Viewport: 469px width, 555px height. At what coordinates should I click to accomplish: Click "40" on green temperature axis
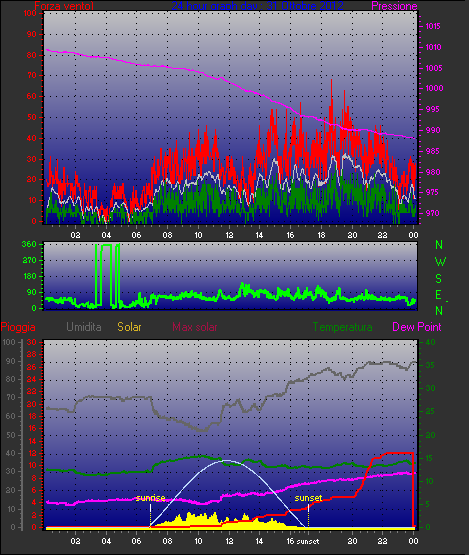click(430, 342)
